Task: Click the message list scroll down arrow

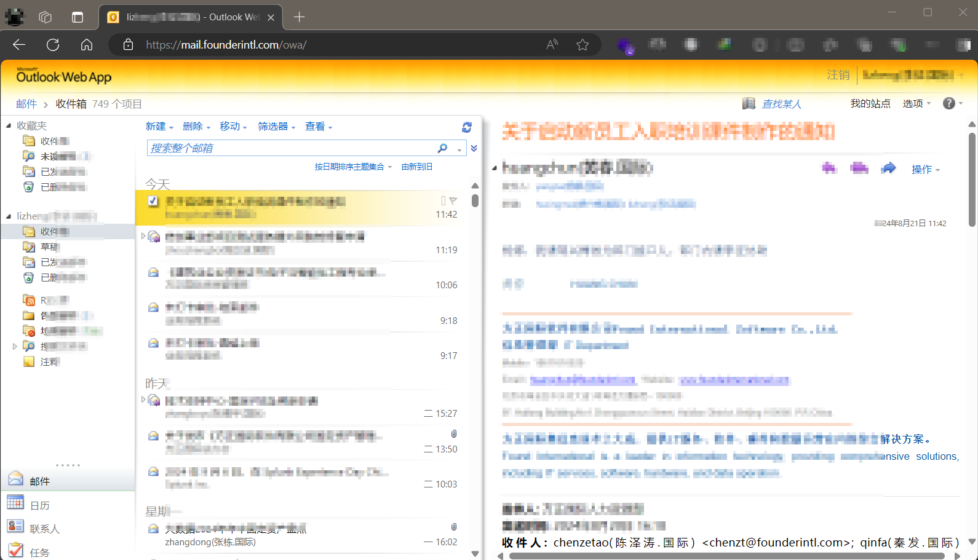Action: pos(475,554)
